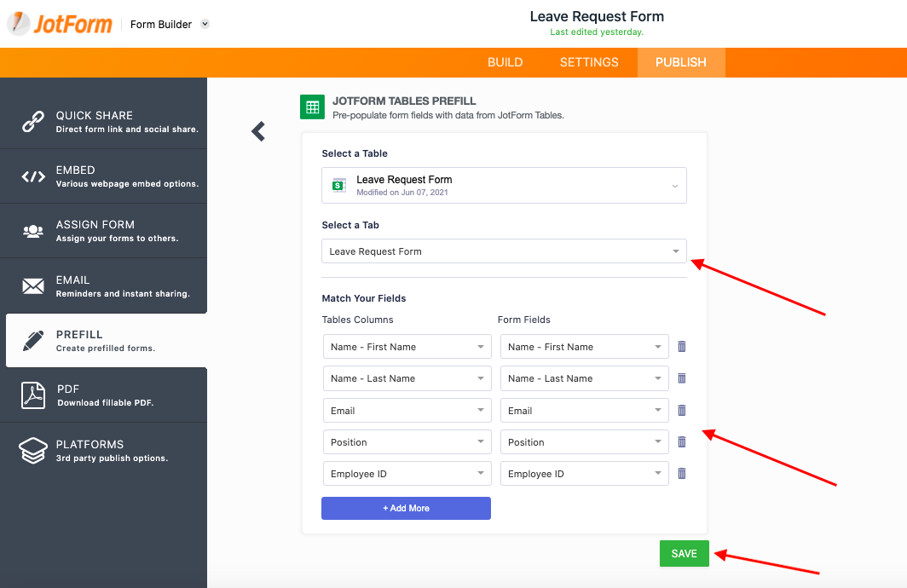Click the Email envelope icon

(33, 286)
